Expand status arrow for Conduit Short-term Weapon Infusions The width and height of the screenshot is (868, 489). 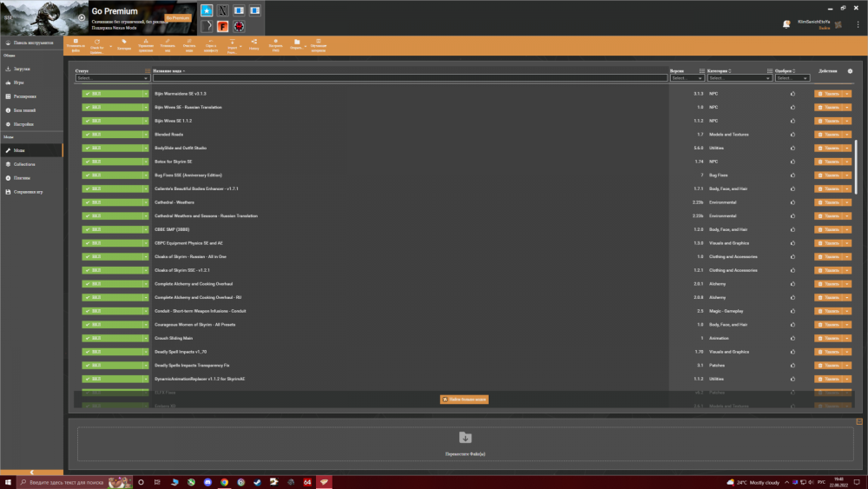pyautogui.click(x=146, y=311)
